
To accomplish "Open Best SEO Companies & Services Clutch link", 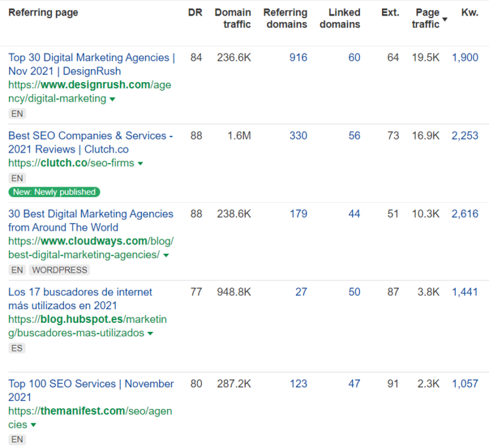I will tap(91, 143).
